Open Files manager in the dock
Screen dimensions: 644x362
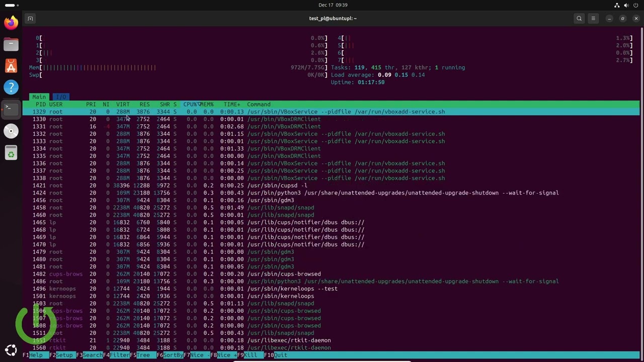pos(11,44)
